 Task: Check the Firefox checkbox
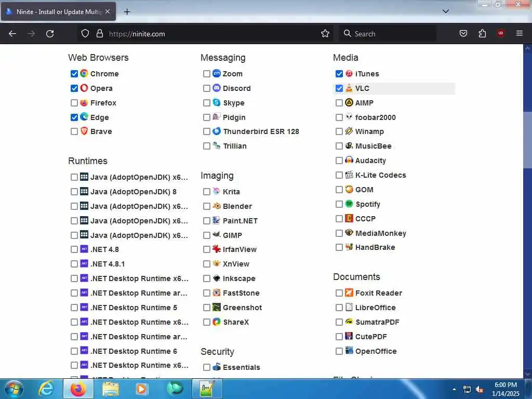(74, 102)
